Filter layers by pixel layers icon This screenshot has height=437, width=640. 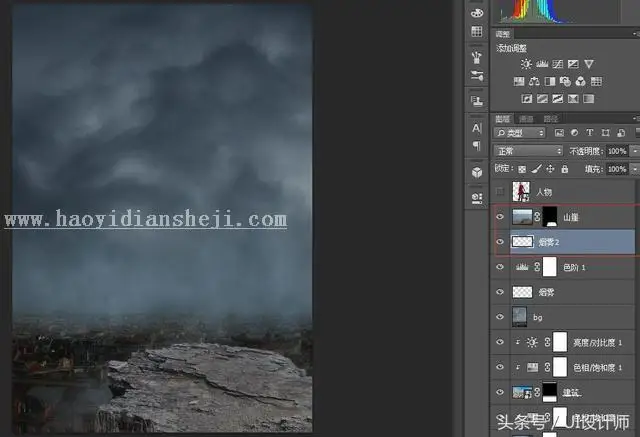tap(559, 133)
